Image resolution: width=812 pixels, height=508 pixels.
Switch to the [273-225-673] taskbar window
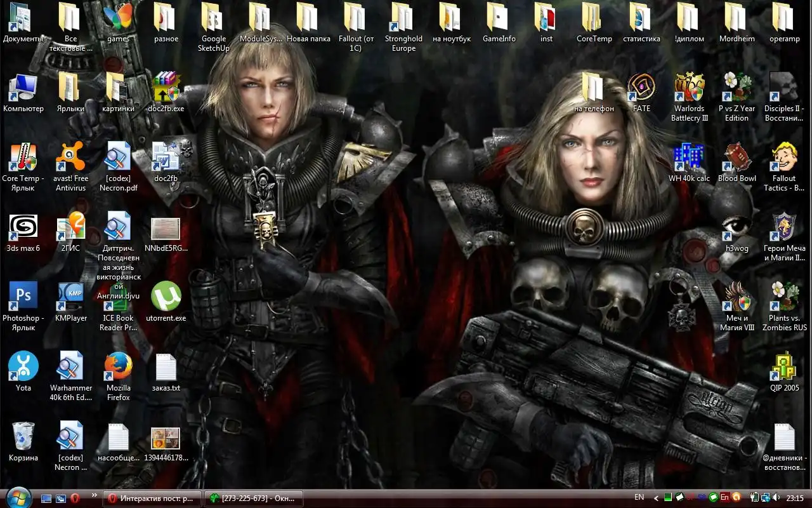[254, 498]
